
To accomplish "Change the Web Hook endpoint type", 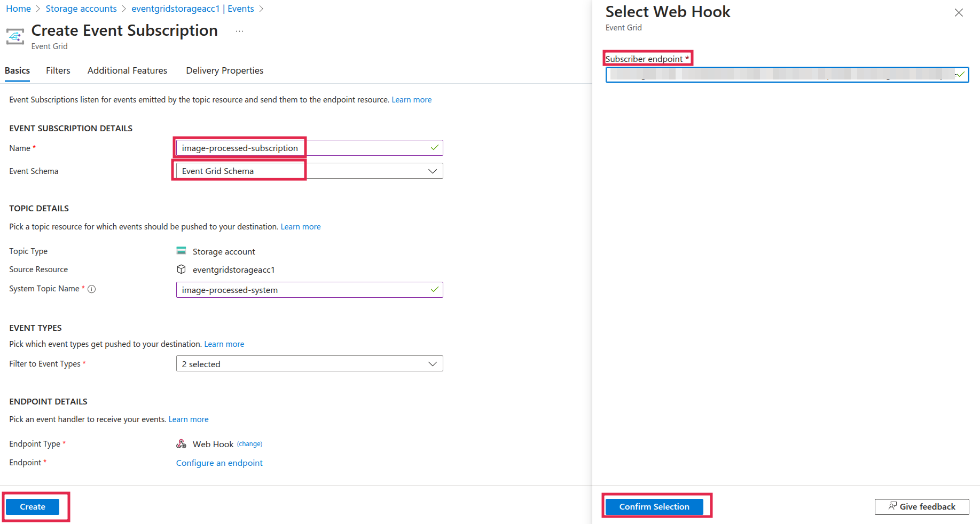I will [x=249, y=444].
